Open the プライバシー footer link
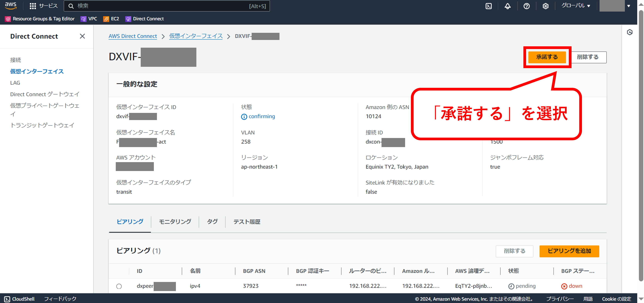Screen dimensions: 644x303 (x=560, y=299)
